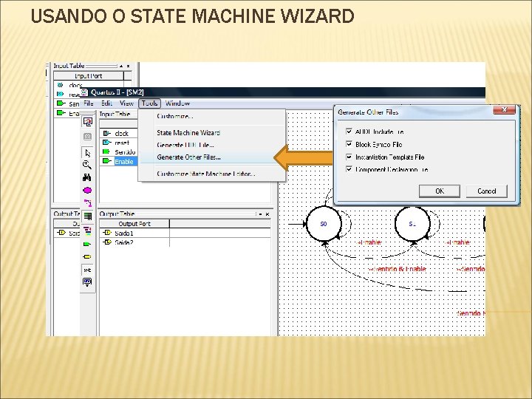Select the zoom magnifier tool
The height and width of the screenshot is (399, 532).
point(87,166)
